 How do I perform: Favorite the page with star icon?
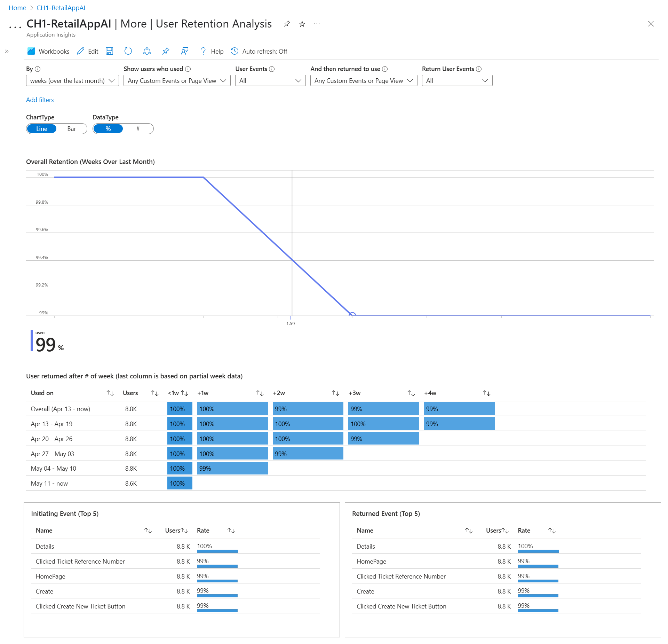coord(302,24)
